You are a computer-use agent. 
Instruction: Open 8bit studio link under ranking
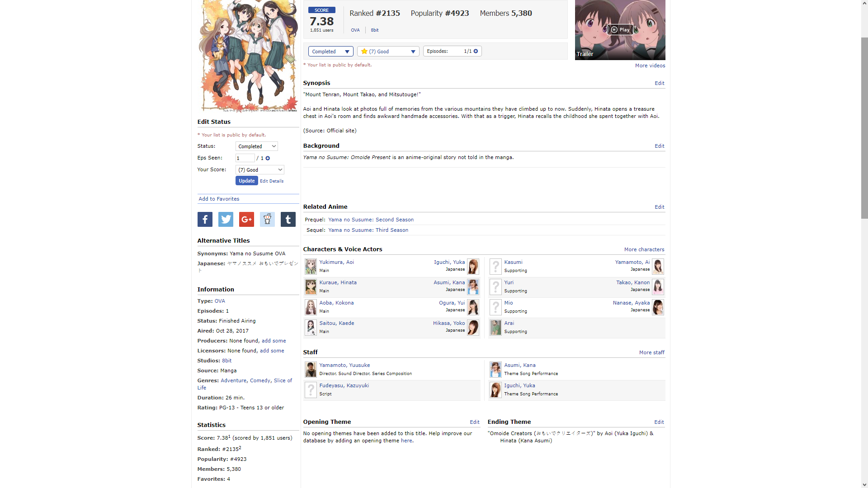point(375,30)
